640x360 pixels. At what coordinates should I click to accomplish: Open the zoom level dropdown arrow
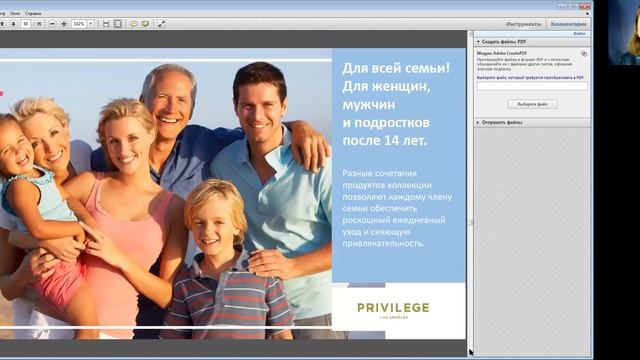(x=91, y=24)
